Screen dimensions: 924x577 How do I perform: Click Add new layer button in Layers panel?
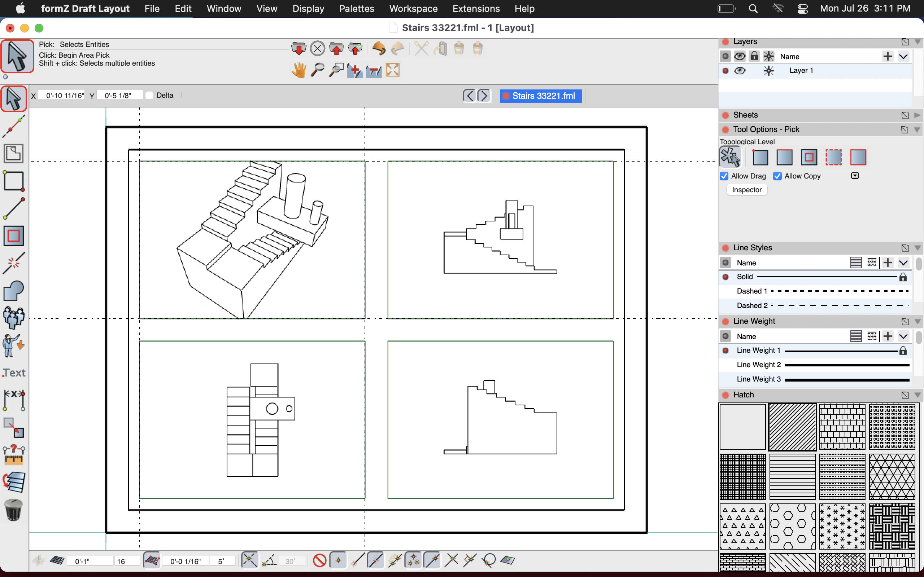tap(888, 56)
